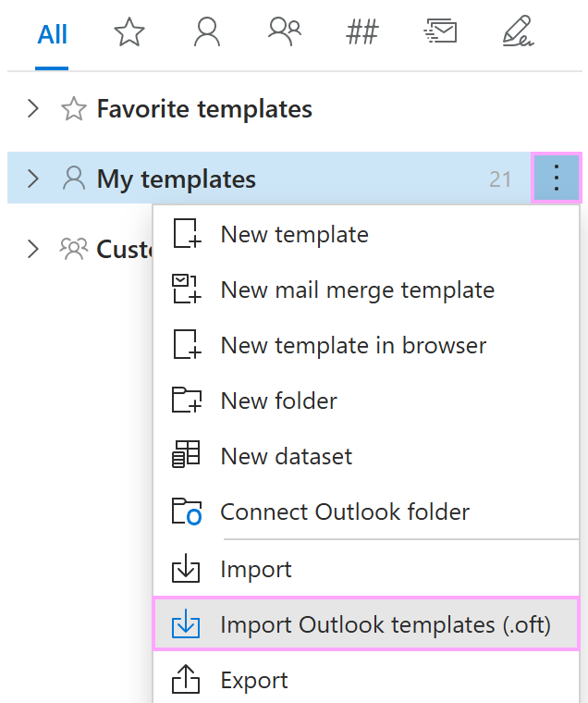588x703 pixels.
Task: Open the shortcuts ## tab
Action: (x=362, y=31)
